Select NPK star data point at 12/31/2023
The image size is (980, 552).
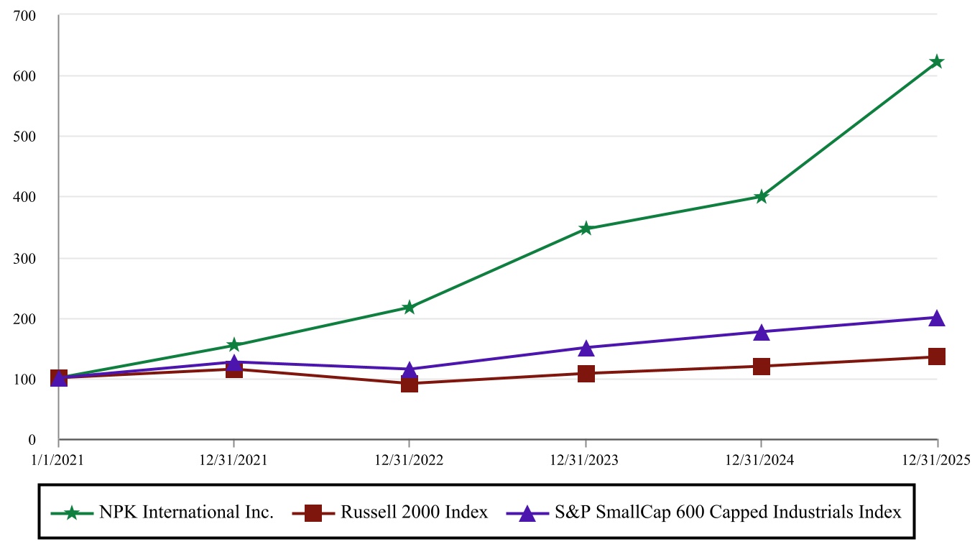[x=586, y=229]
